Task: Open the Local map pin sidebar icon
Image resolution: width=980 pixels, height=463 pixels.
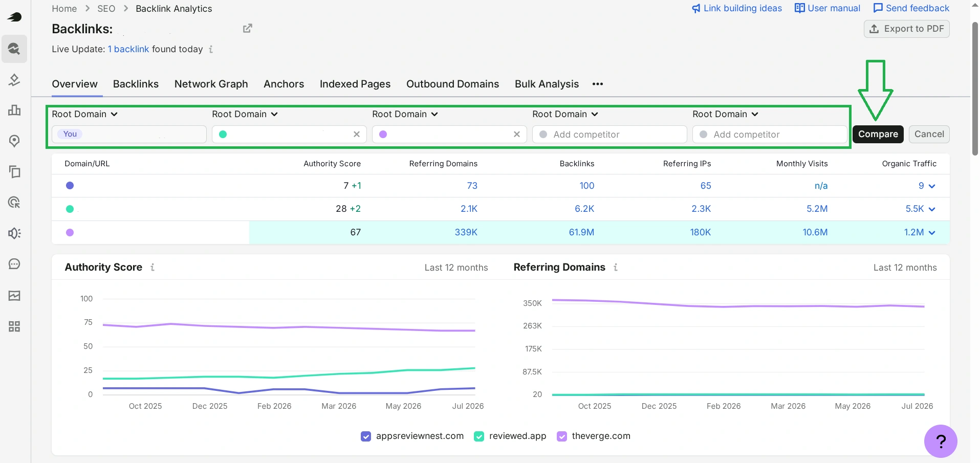Action: coord(14,141)
